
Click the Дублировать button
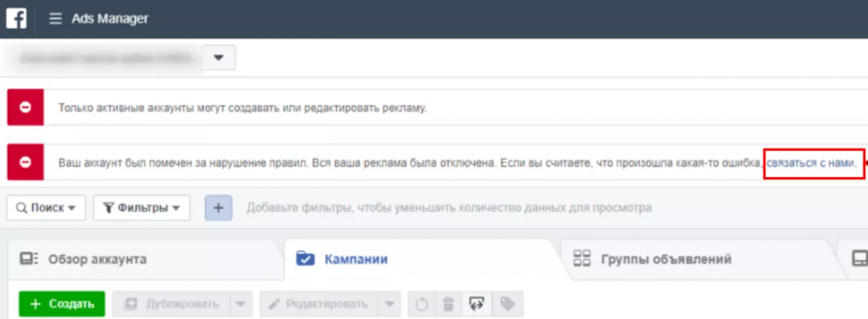[170, 304]
